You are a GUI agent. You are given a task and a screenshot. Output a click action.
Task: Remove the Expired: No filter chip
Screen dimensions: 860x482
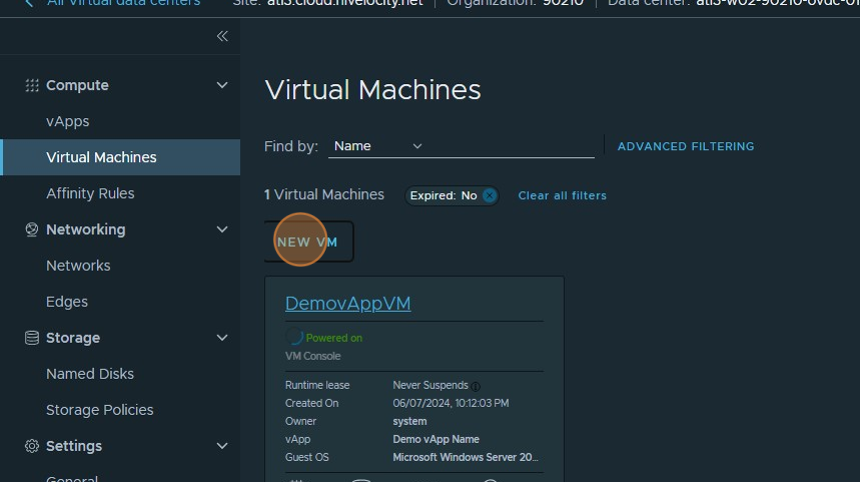[489, 196]
